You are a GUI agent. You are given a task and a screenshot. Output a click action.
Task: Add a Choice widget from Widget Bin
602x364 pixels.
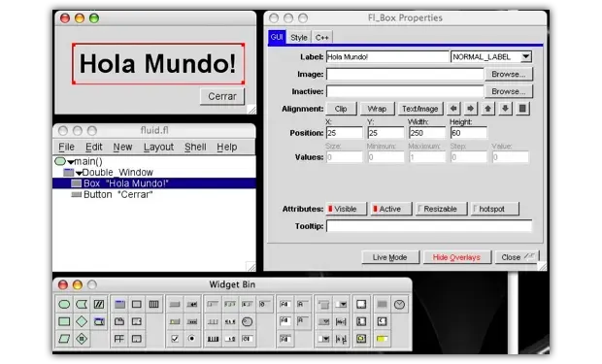click(323, 339)
